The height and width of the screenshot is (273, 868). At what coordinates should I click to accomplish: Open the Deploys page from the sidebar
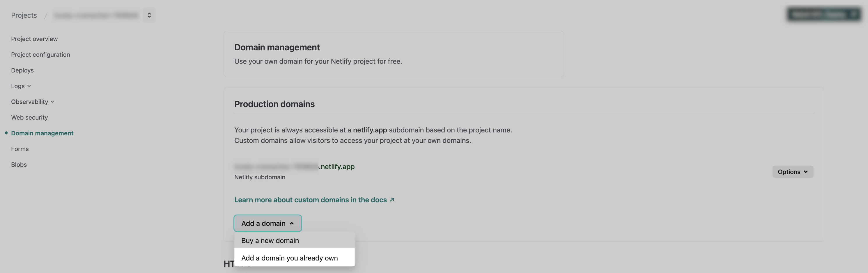click(x=22, y=70)
